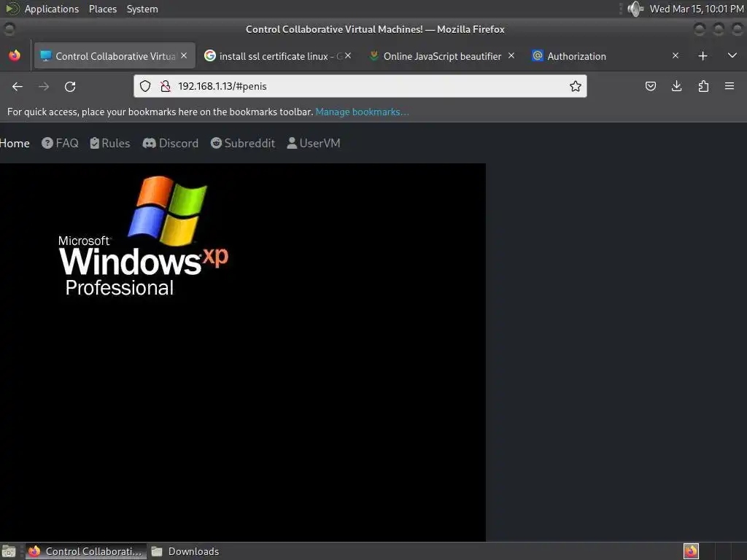Maximize the Firefox window
This screenshot has height=560, width=747.
coord(718,29)
